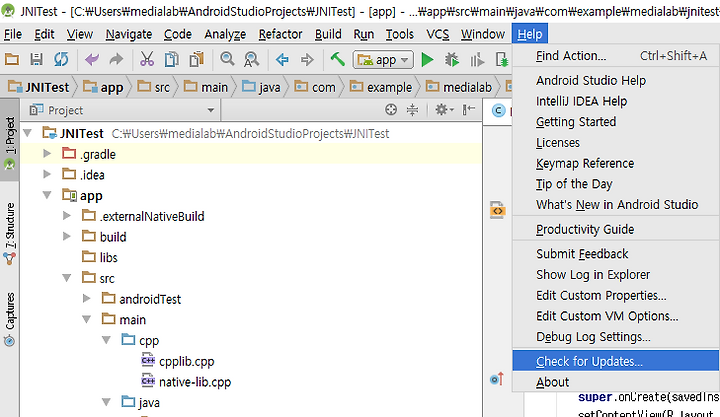Open the File menu

pyautogui.click(x=13, y=34)
